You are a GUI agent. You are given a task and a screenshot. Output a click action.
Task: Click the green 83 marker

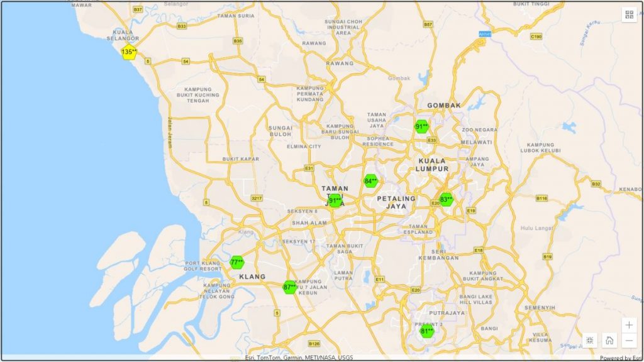pyautogui.click(x=446, y=200)
